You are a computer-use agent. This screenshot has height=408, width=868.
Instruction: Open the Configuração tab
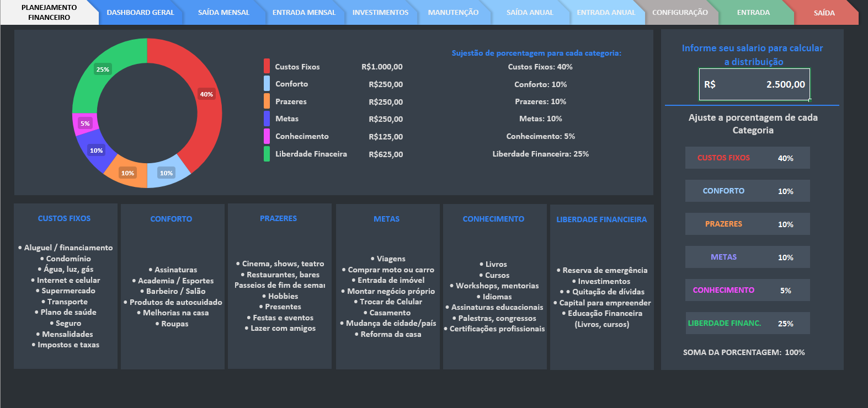click(680, 12)
